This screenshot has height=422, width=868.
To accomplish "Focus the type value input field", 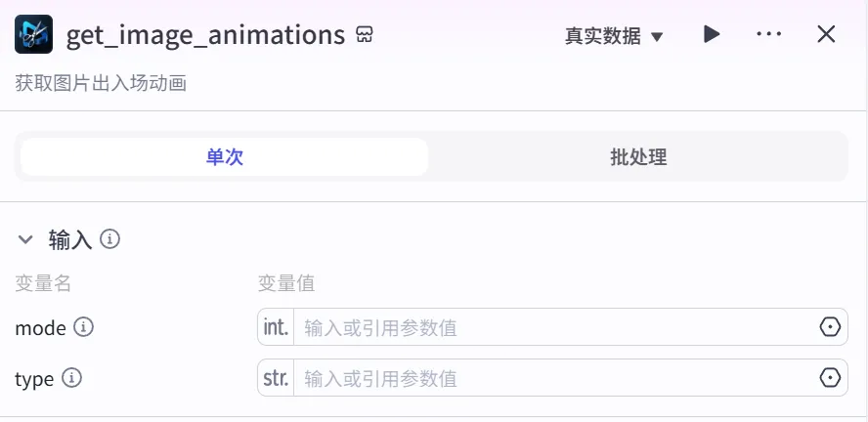I will point(552,378).
